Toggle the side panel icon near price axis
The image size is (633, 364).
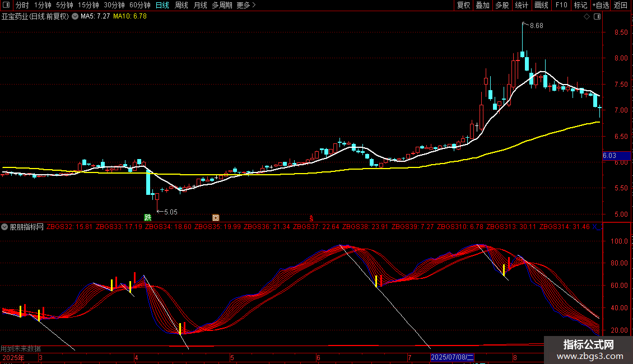(597, 17)
